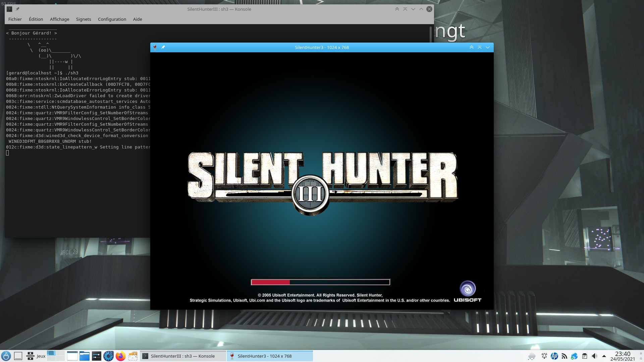Viewport: 644px width, 362px height.
Task: Click the shade arrow button on SilentHunter3 window
Action: [480, 47]
